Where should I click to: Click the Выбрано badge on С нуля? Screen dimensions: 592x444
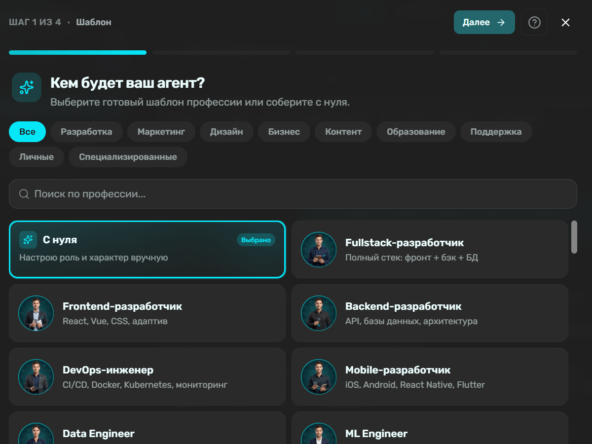(256, 240)
